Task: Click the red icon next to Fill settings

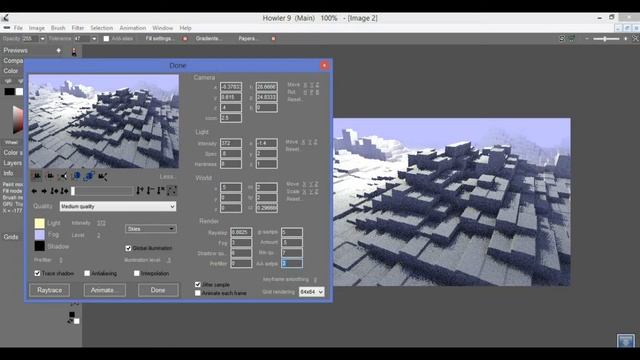Action: point(184,39)
